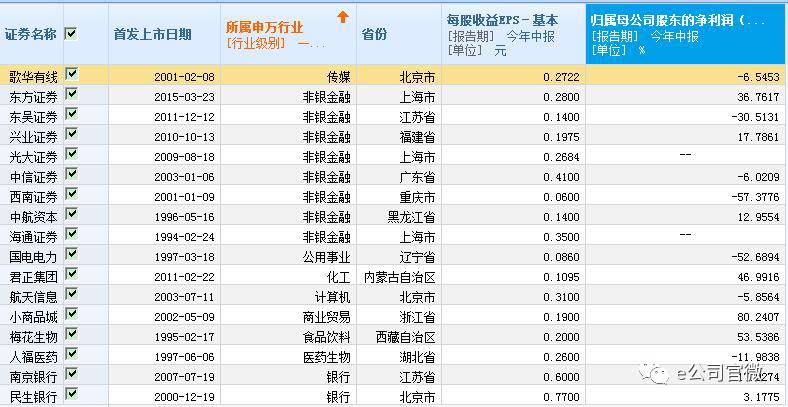
Task: Select the 南京银行 security name cell
Action: pyautogui.click(x=32, y=376)
